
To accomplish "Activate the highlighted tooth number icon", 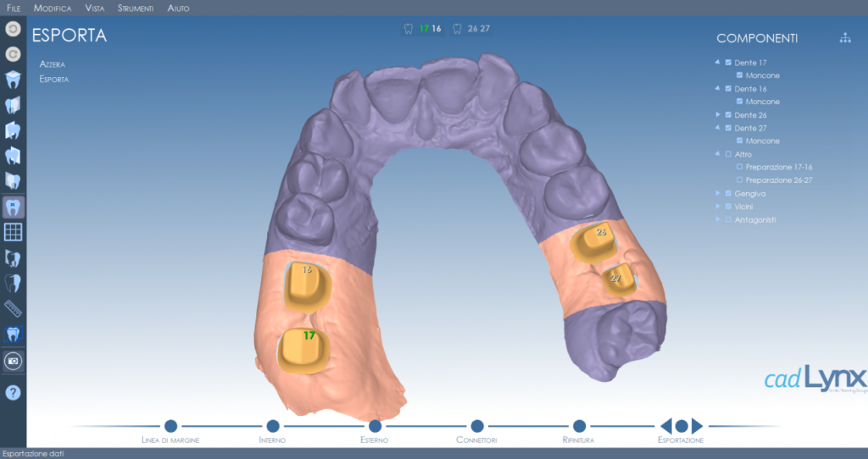I will (x=13, y=207).
